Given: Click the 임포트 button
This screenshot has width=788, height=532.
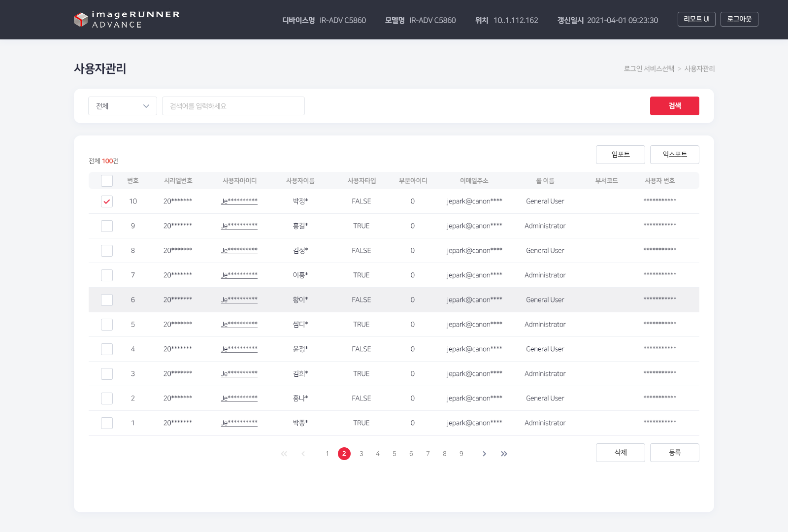Looking at the screenshot, I should (x=621, y=155).
